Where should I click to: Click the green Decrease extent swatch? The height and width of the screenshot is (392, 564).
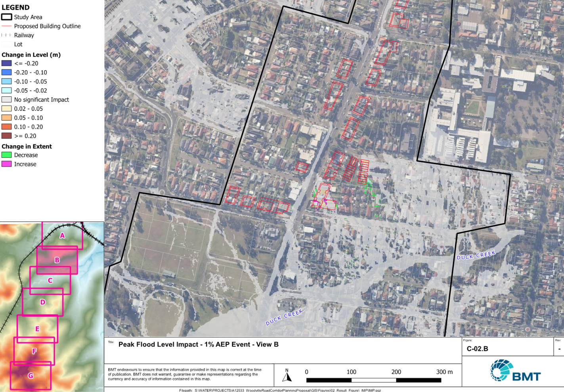pyautogui.click(x=6, y=155)
